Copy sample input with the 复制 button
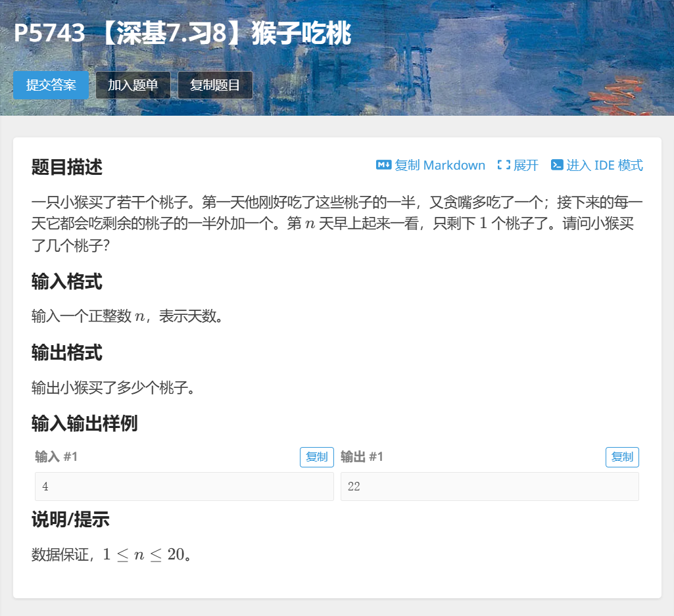Viewport: 674px width, 616px height. pos(317,456)
